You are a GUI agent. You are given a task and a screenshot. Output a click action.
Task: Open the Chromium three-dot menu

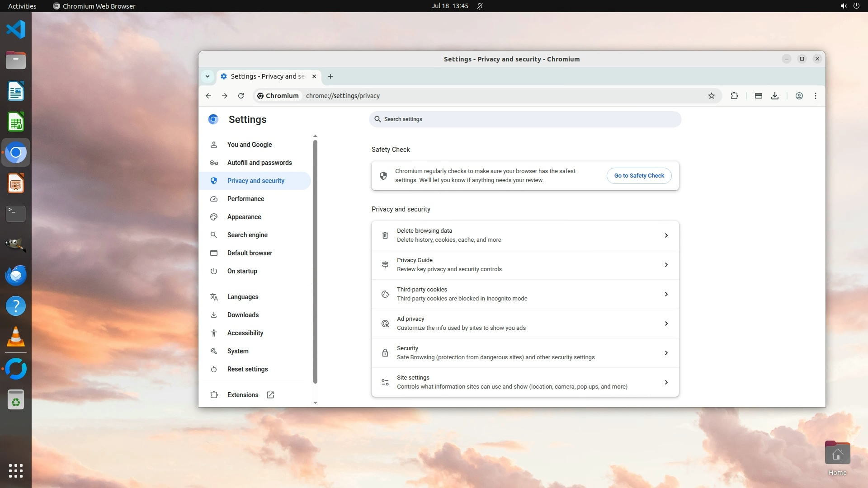point(816,96)
